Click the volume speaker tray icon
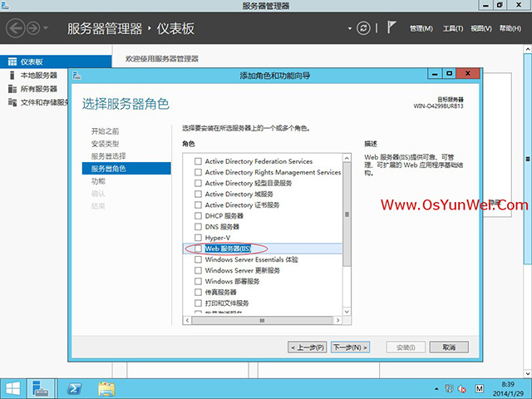 [462, 389]
